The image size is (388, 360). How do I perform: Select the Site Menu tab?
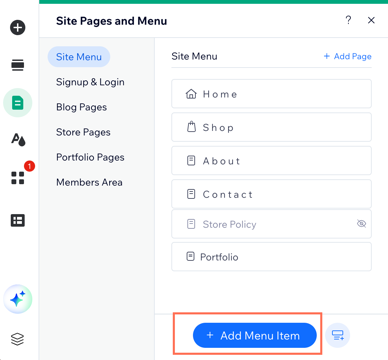tap(79, 57)
